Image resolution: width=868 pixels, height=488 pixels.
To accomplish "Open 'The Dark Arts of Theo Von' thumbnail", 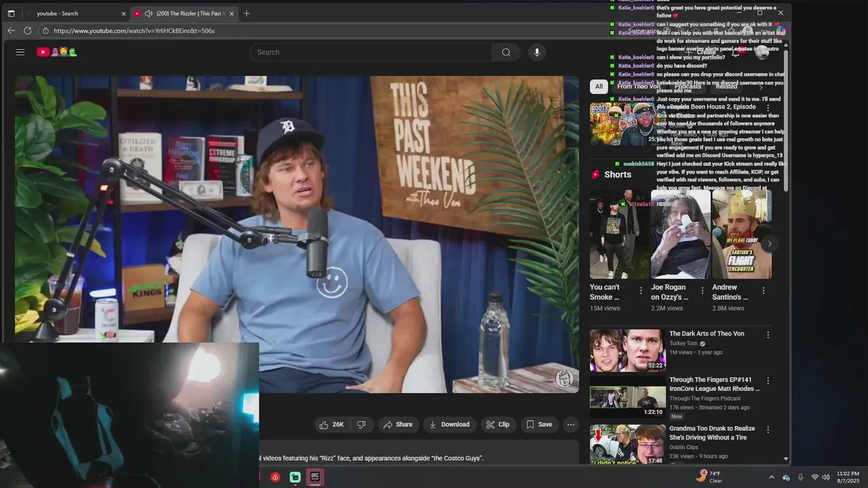I will pos(627,350).
